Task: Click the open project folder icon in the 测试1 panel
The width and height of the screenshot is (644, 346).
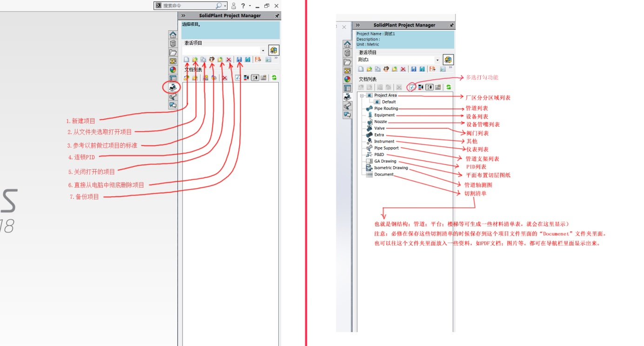Action: [369, 69]
